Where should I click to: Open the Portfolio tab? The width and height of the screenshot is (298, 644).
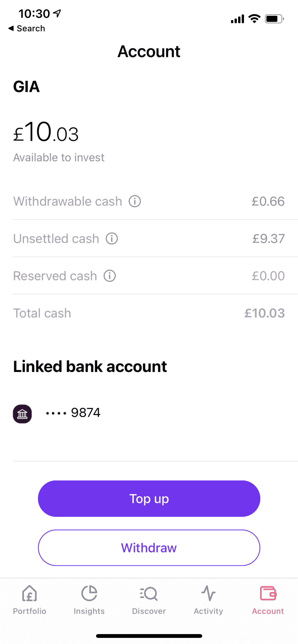[30, 600]
